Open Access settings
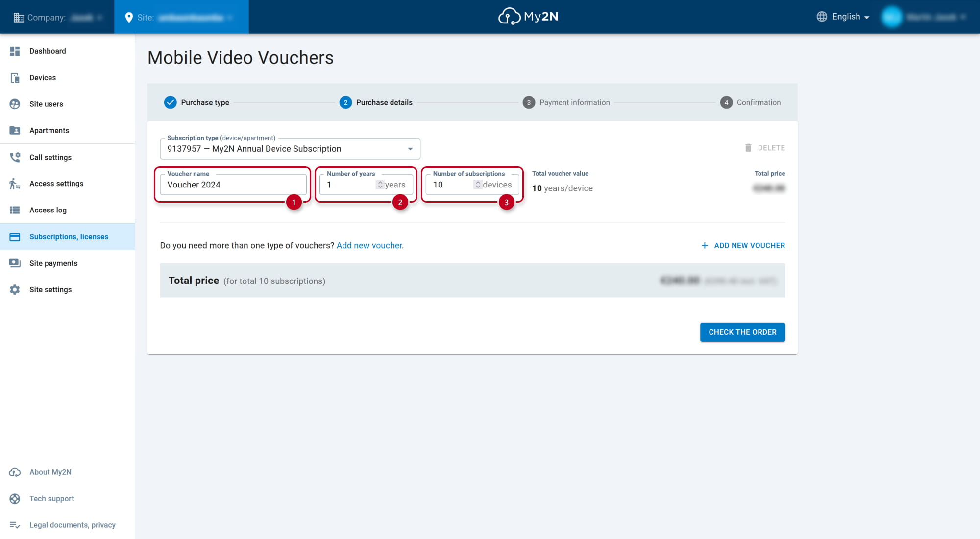The width and height of the screenshot is (980, 539). tap(68, 184)
